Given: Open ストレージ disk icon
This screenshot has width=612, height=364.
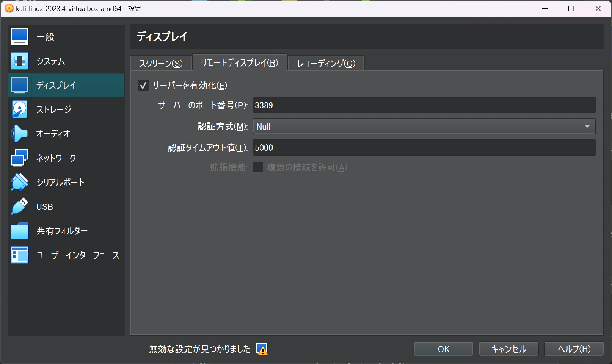Looking at the screenshot, I should [x=19, y=109].
